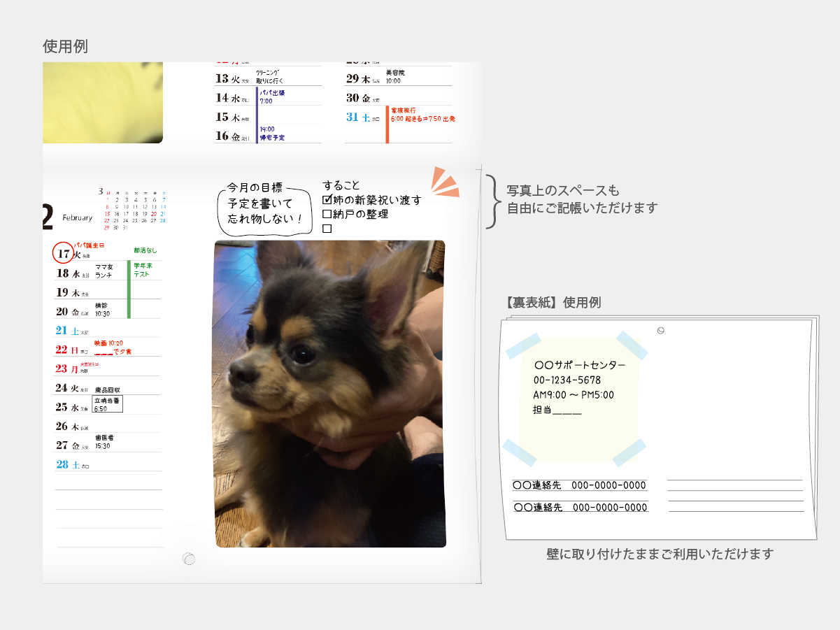Click the hours AM9:00 ~ PM5:00
The height and width of the screenshot is (630, 840).
pos(574,395)
